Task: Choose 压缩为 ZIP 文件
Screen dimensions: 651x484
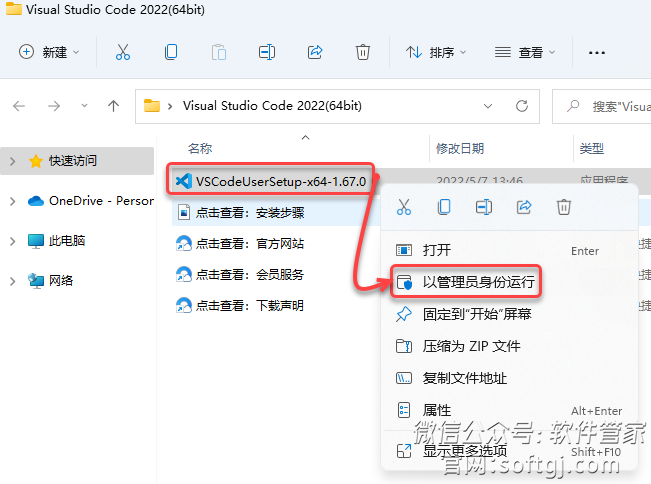Action: (x=509, y=346)
